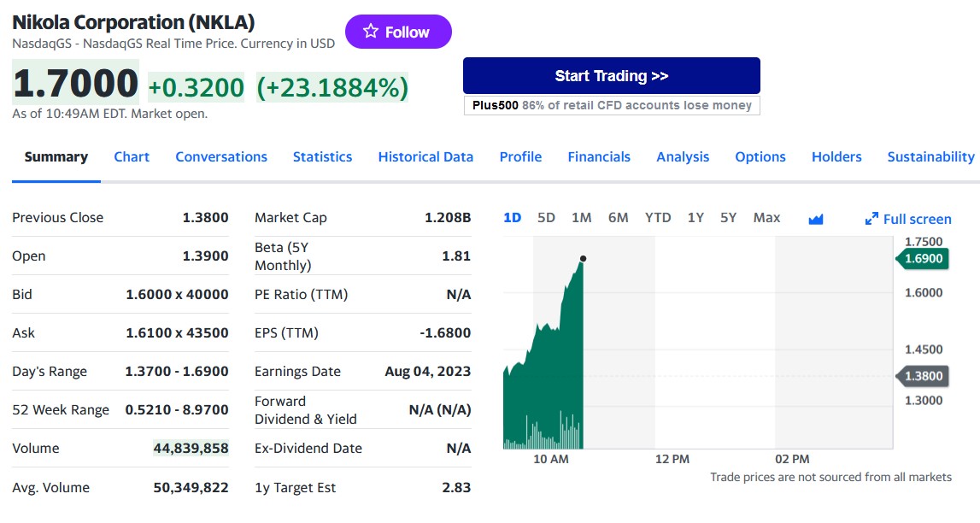Screen dimensions: 980x523
Task: Open the Financials tab
Action: coord(599,157)
